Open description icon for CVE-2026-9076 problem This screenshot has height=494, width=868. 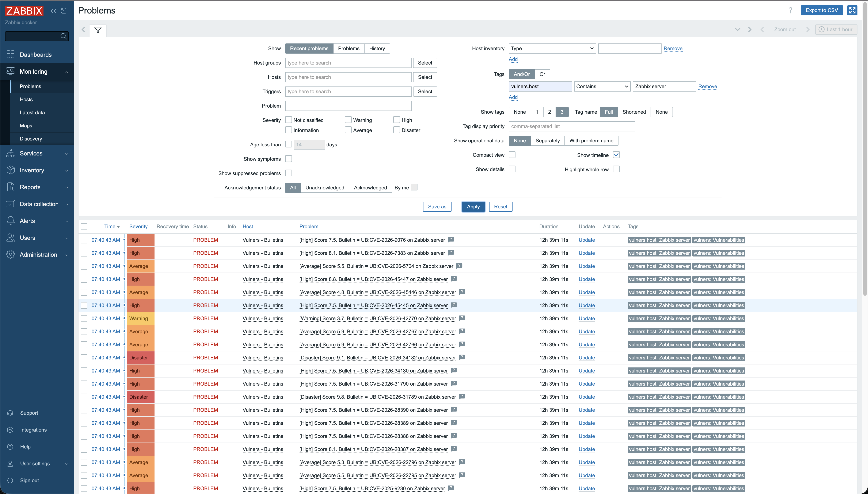451,240
